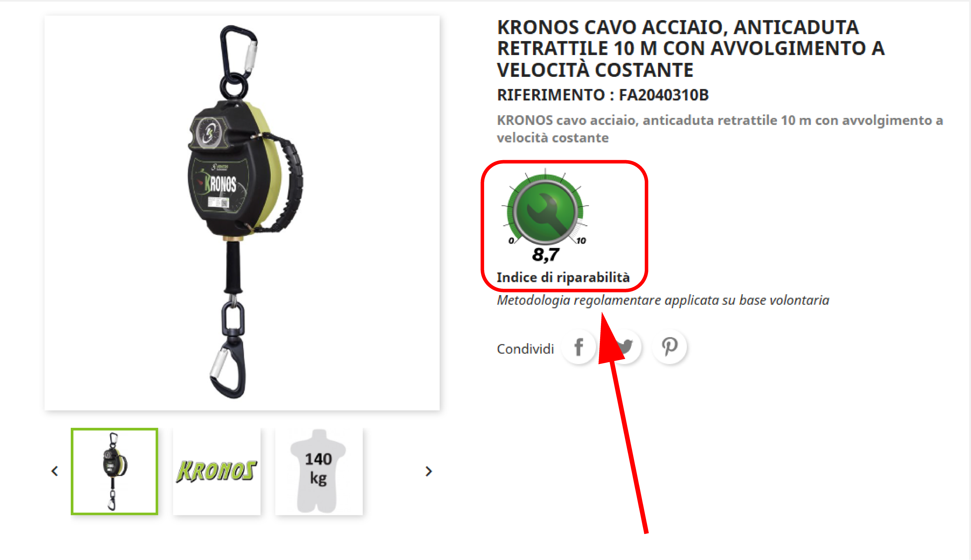Click the Indice di riparabilità label

coord(563,277)
